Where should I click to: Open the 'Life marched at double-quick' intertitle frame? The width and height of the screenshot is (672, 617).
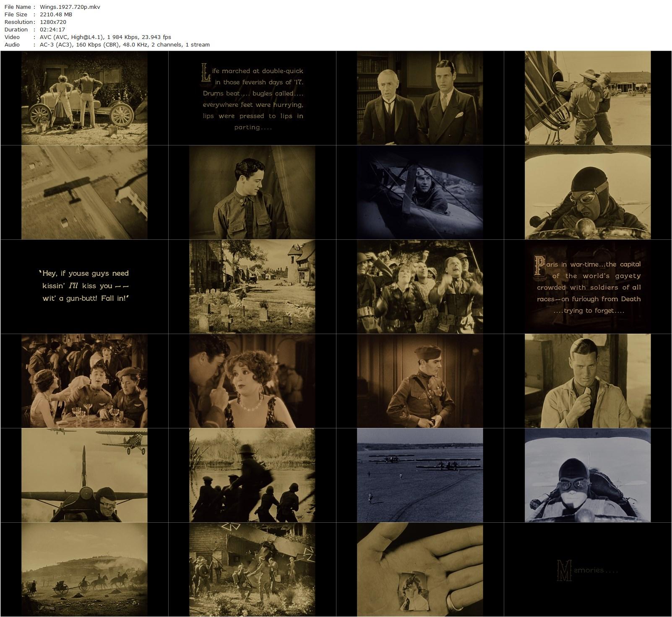pyautogui.click(x=252, y=98)
